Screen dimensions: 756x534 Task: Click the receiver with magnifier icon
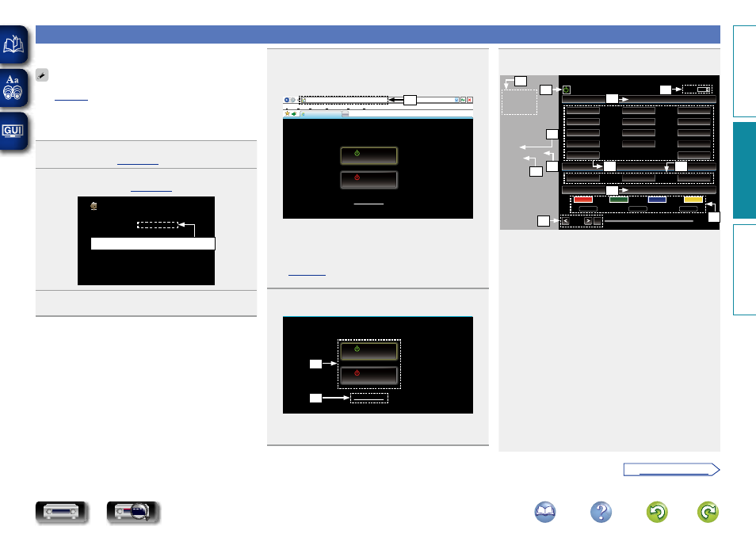[132, 512]
